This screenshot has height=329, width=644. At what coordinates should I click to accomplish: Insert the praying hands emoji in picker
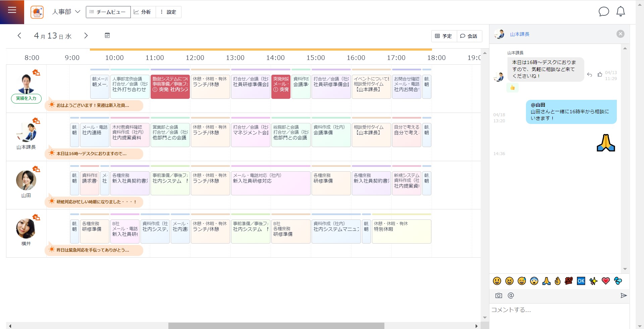[546, 281]
